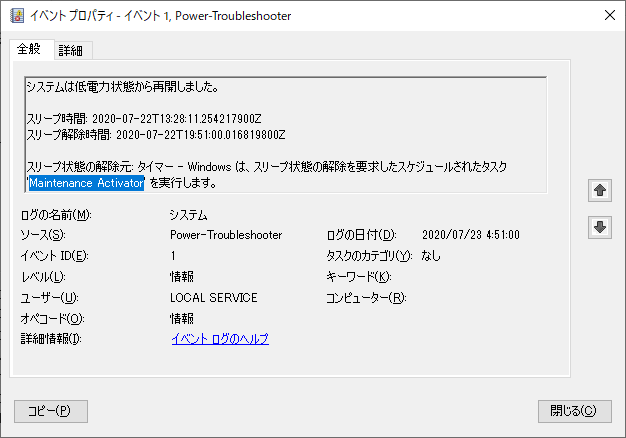Open the 詳細 tab
Image resolution: width=626 pixels, height=438 pixels.
(x=70, y=50)
